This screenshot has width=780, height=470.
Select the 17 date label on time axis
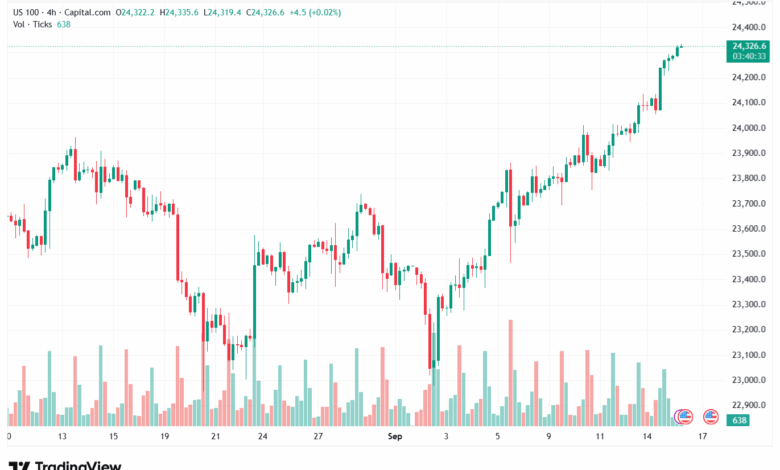[x=703, y=437]
